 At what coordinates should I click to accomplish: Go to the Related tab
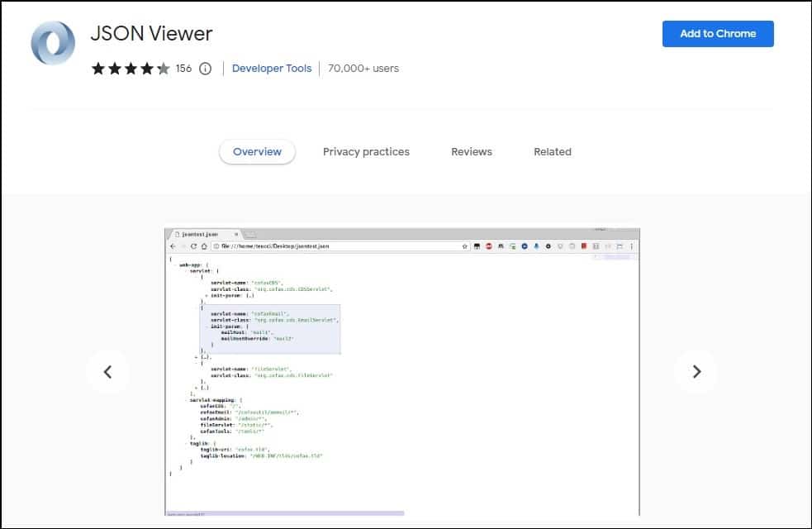coord(553,152)
